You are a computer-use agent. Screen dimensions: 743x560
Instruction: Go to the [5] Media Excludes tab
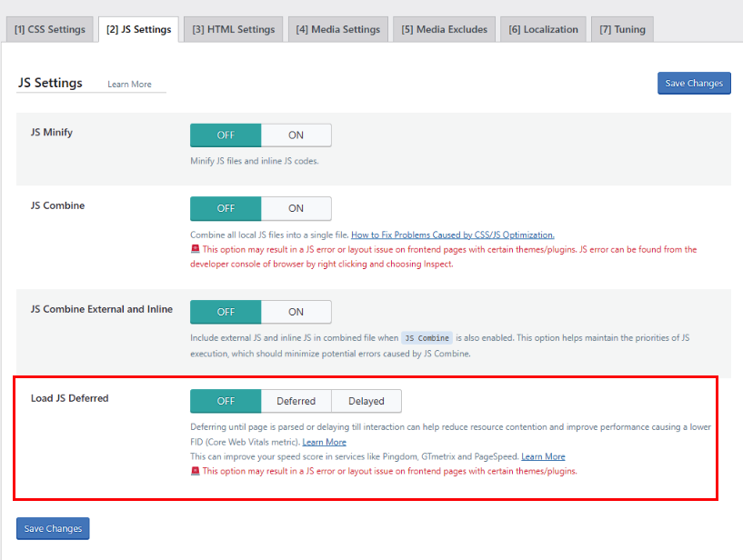click(444, 29)
